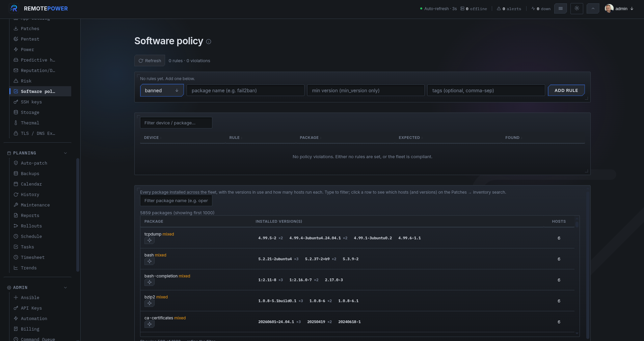Focus the Filter device / package field
This screenshot has height=341, width=644.
pyautogui.click(x=176, y=123)
